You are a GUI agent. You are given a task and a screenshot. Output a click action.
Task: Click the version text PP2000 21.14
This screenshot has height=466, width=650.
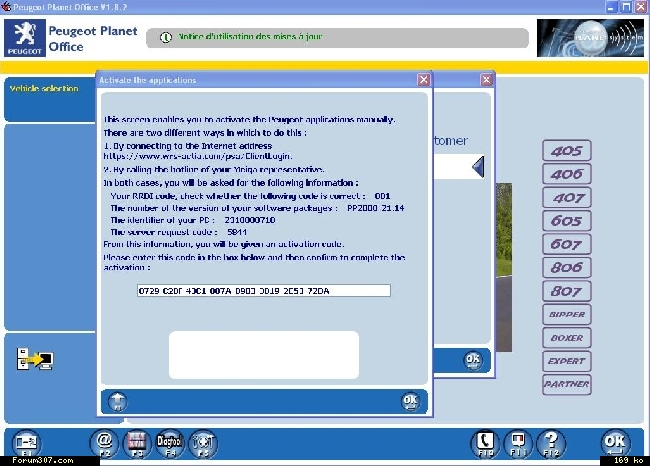pyautogui.click(x=376, y=208)
